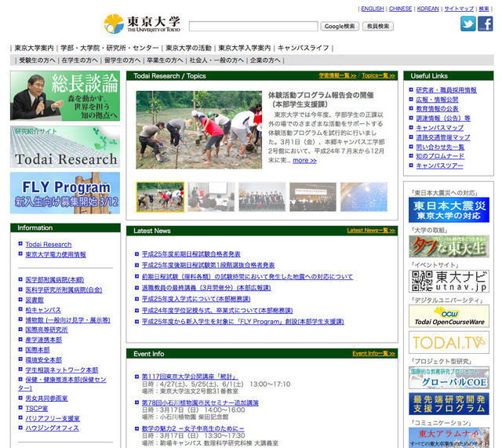Open the 東京大学の活動 menu item
The width and height of the screenshot is (502, 448).
[188, 48]
